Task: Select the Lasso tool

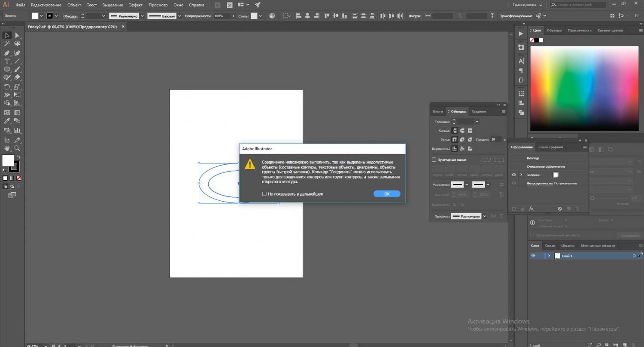Action: click(x=18, y=44)
